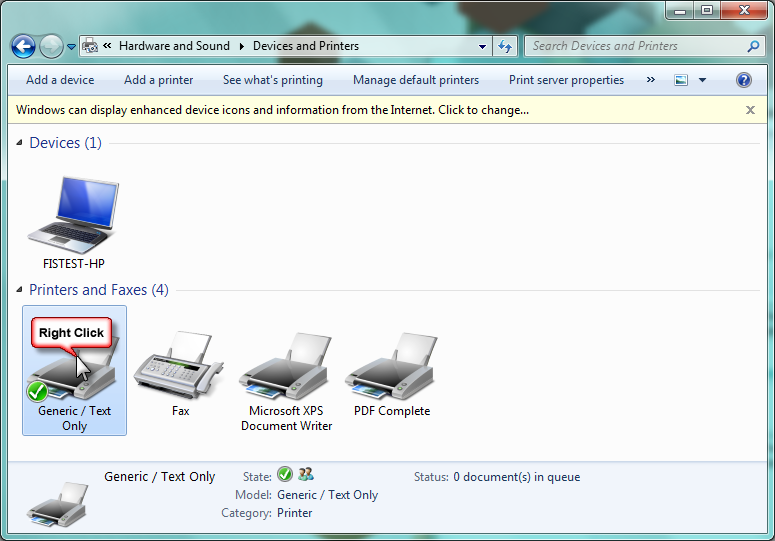
Task: Click the Generic / Text Only printer
Action: [x=74, y=371]
